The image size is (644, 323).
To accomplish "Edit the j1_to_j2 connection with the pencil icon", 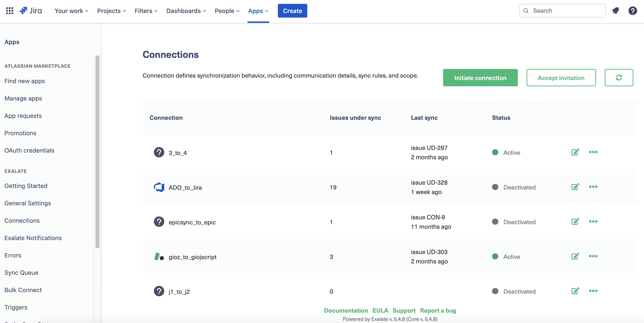I will (575, 291).
